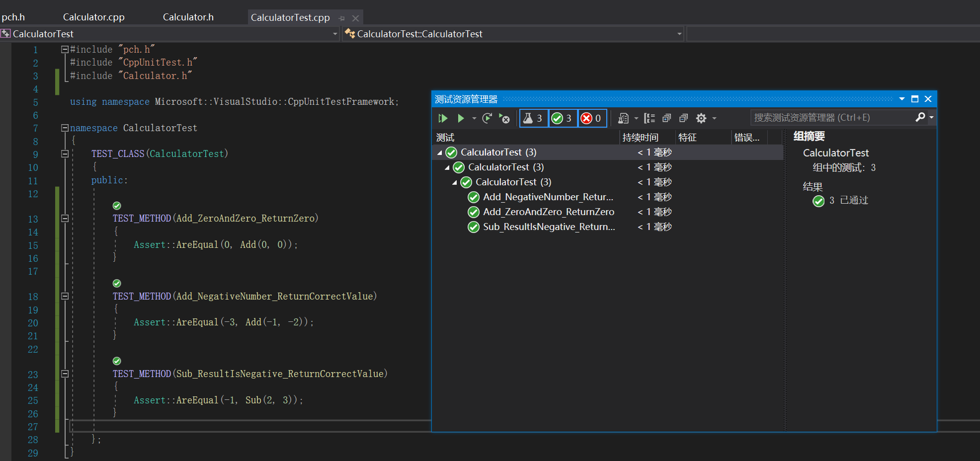Select the CalculatorTest.cpp tab
The image size is (980, 461).
point(290,18)
